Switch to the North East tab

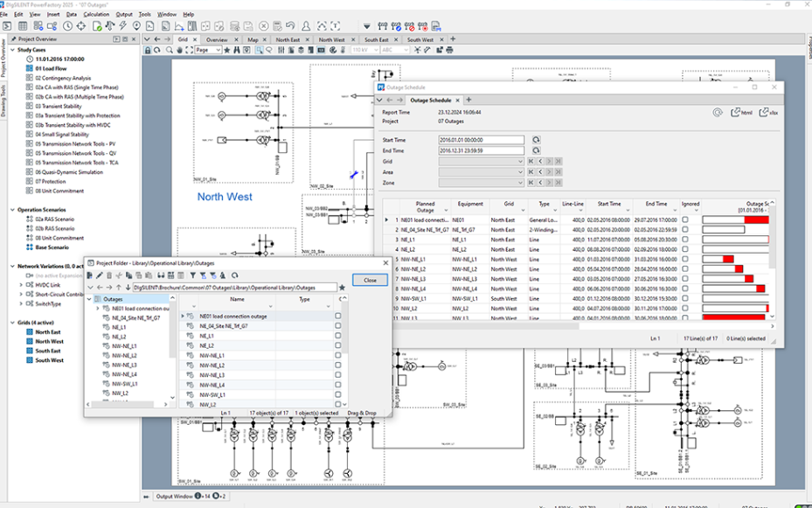pos(288,39)
